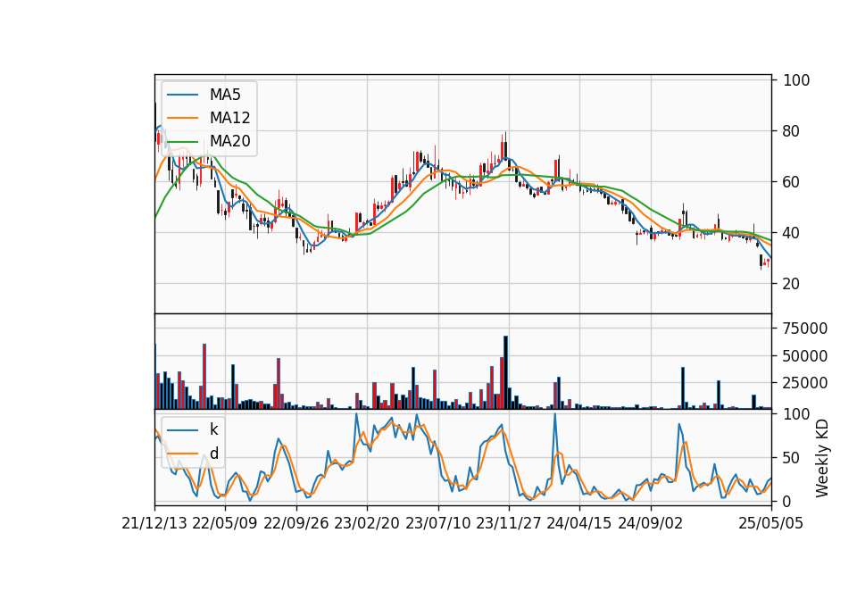Viewport: 857px width, 616px height.
Task: Click the 23/11/27 date tick label
Action: point(509,523)
